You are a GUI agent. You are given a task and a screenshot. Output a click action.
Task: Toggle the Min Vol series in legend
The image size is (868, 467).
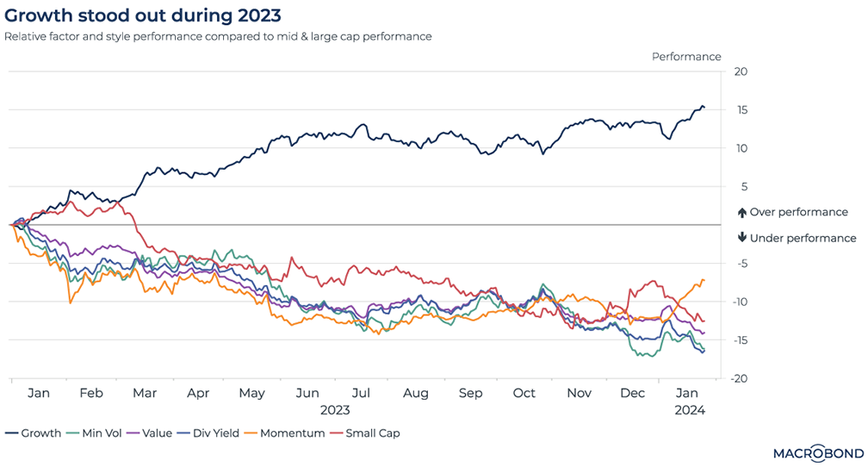pyautogui.click(x=101, y=433)
